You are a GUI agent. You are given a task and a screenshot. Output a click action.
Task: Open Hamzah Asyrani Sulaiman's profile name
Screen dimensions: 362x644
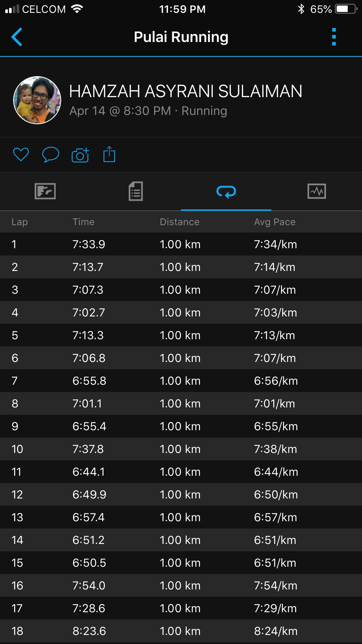(186, 91)
